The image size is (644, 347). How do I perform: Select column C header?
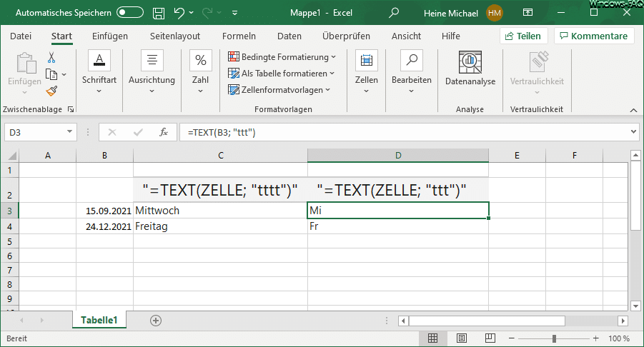click(x=221, y=156)
